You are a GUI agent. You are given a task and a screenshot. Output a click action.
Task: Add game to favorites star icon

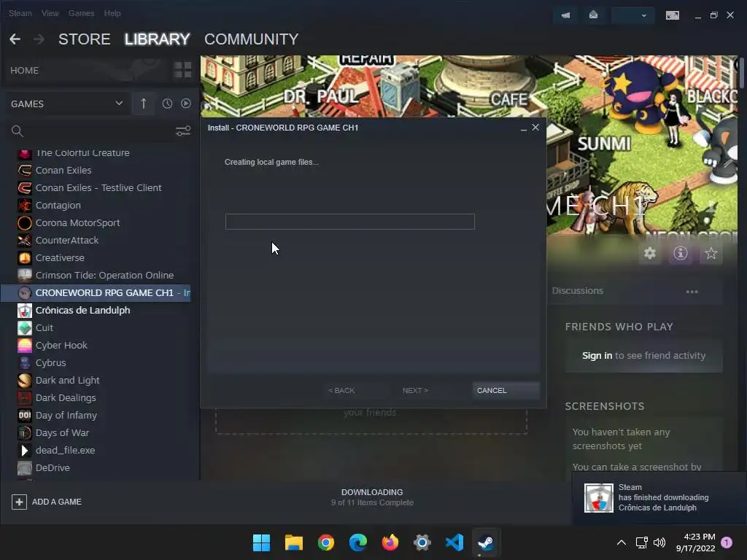coord(711,253)
